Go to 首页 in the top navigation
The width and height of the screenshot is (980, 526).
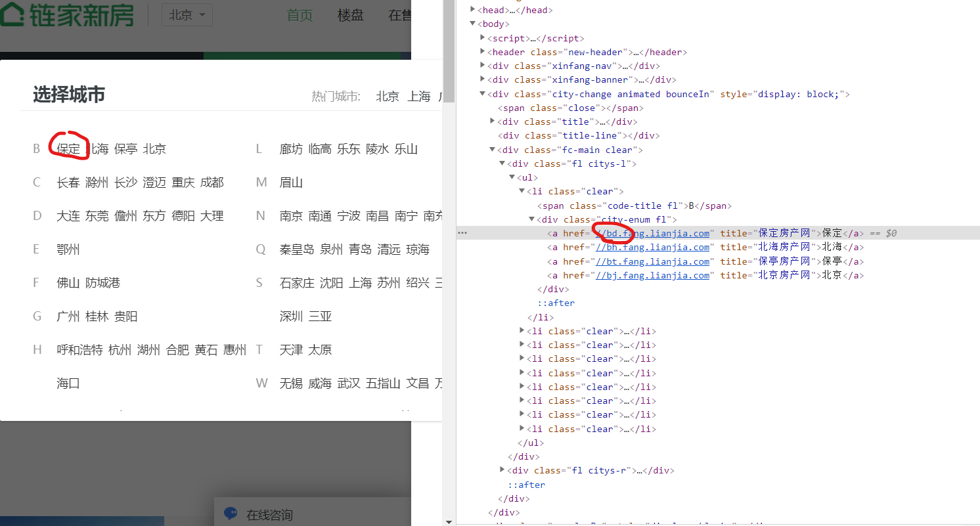tap(300, 15)
